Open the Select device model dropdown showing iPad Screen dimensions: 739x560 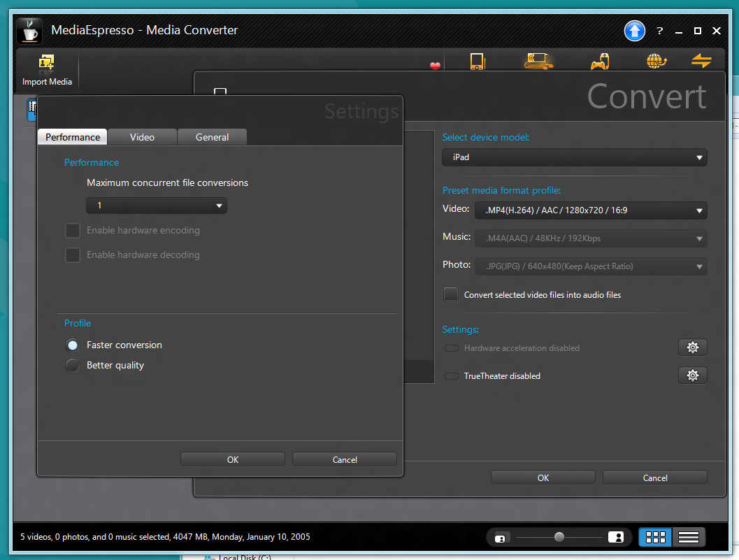(x=575, y=157)
